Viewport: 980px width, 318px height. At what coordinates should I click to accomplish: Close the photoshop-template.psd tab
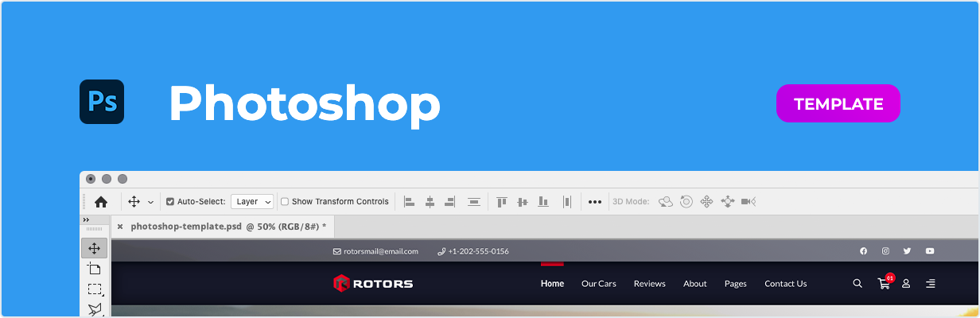120,227
